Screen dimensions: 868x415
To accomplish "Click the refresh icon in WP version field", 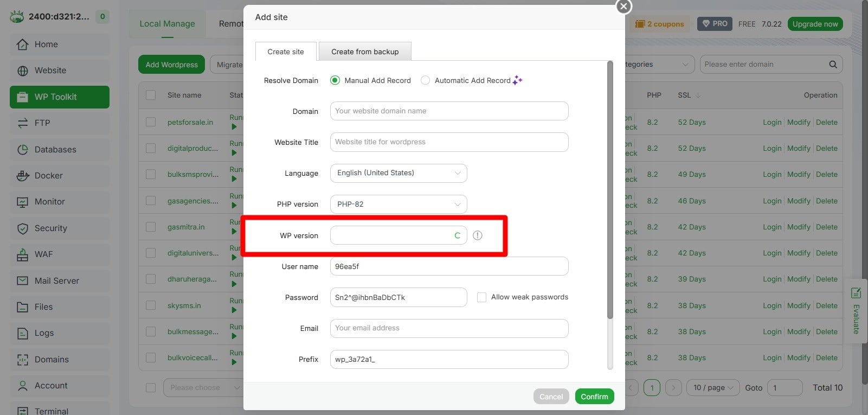I will (457, 235).
